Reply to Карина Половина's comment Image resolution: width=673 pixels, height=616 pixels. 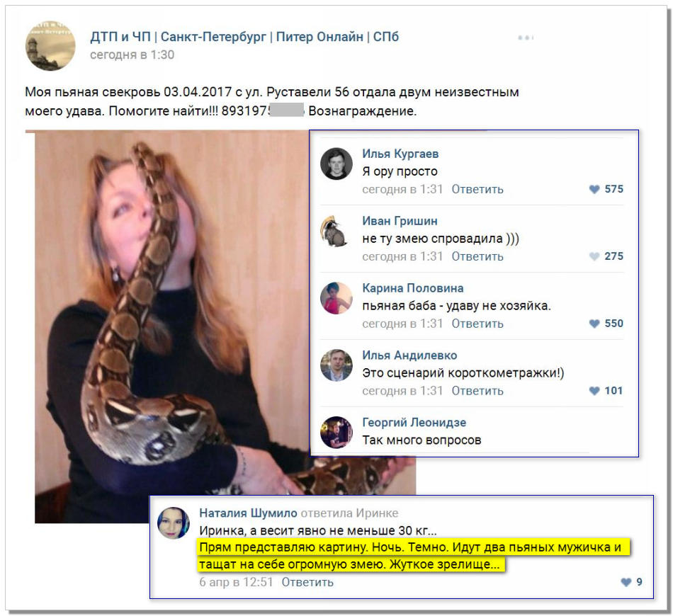coord(477,324)
